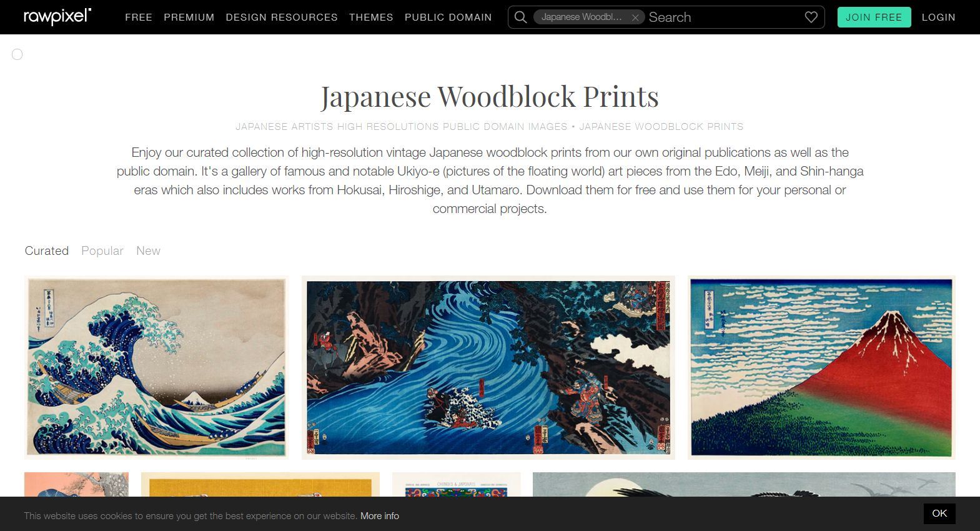This screenshot has width=980, height=531.
Task: Open the moon and bird print thumbnail
Action: click(744, 485)
